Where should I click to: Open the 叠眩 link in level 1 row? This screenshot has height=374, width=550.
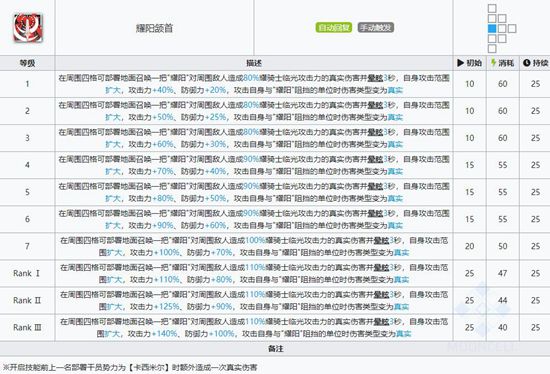pyautogui.click(x=375, y=78)
